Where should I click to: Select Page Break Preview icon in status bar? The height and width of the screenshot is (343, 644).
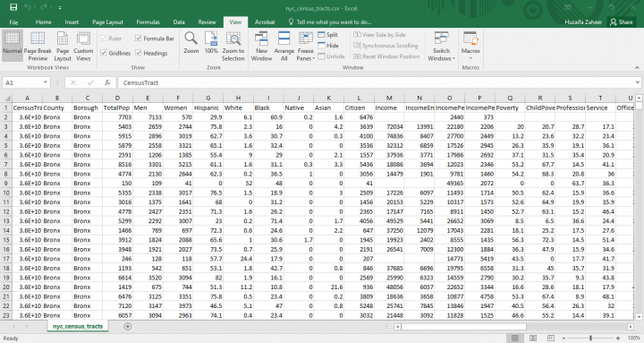551,338
